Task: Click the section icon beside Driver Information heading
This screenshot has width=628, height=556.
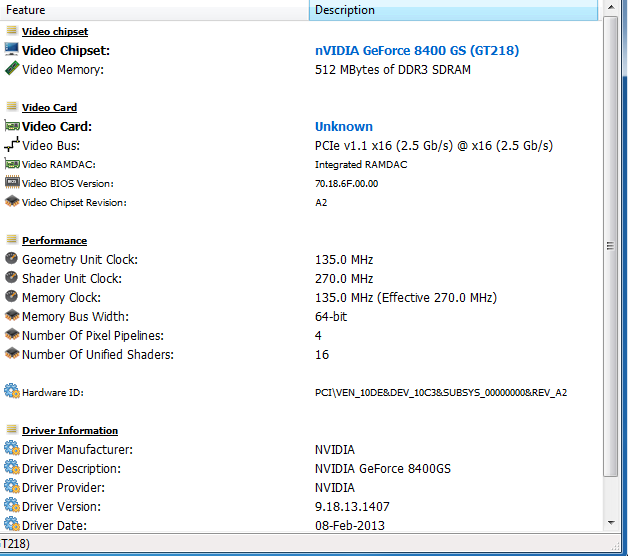Action: pos(12,429)
